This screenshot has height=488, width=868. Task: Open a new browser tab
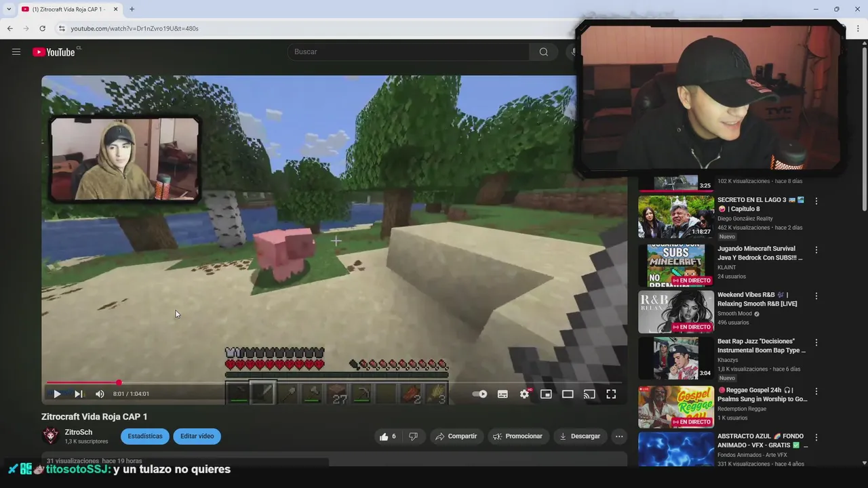(132, 9)
